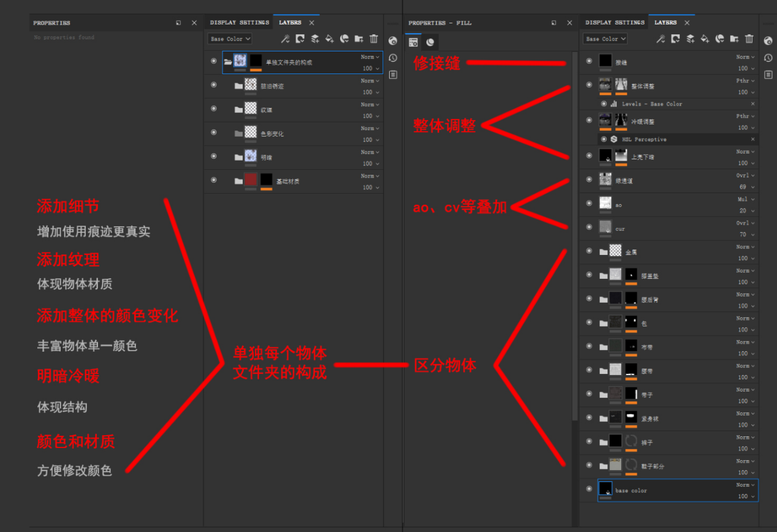Click the add effect magic wand icon in right panel
The width and height of the screenshot is (777, 532).
tap(660, 39)
